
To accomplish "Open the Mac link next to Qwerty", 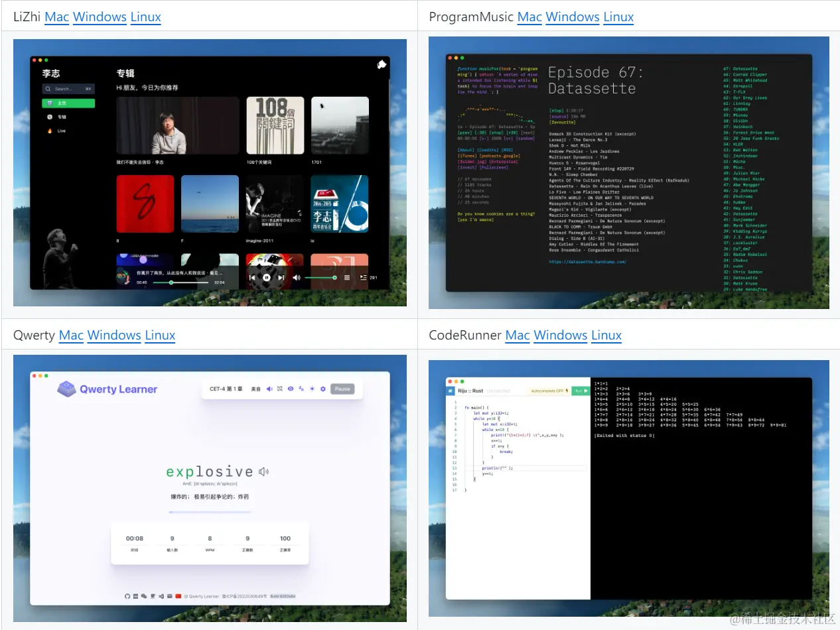I will pyautogui.click(x=71, y=335).
